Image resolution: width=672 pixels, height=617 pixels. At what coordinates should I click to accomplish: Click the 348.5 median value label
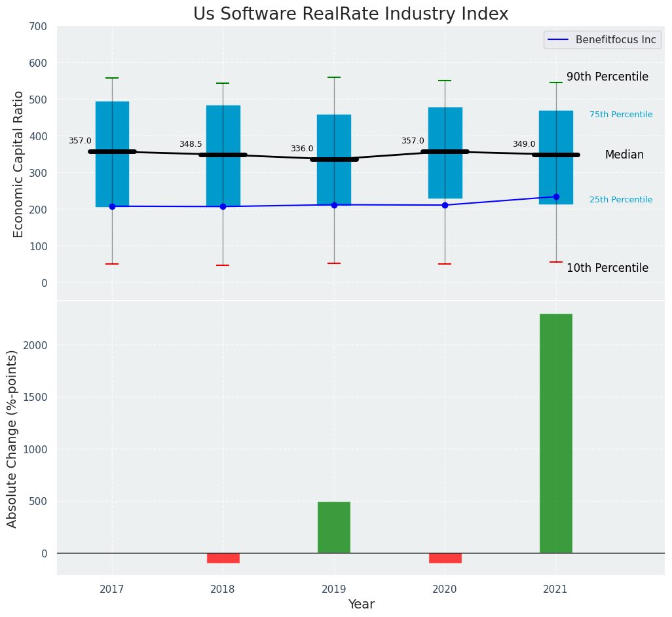[x=191, y=144]
